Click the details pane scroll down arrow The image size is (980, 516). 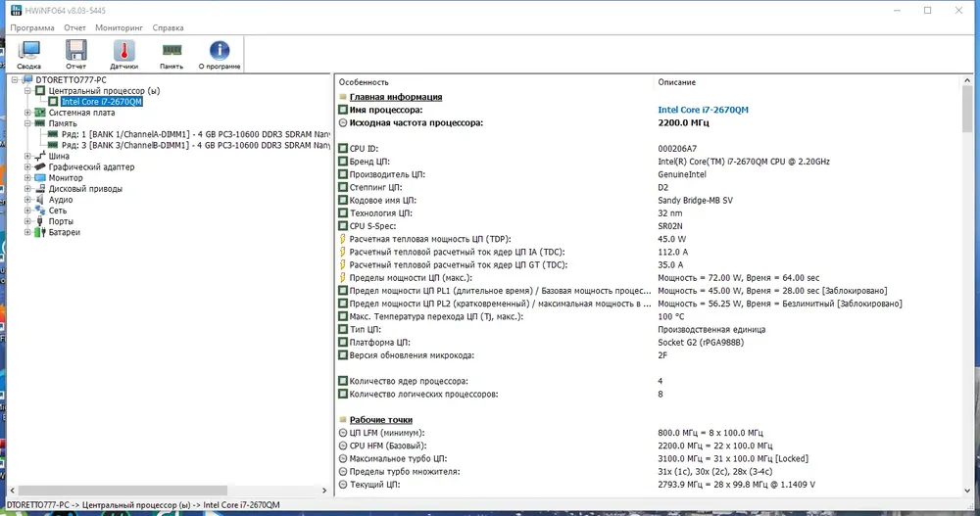coord(967,491)
